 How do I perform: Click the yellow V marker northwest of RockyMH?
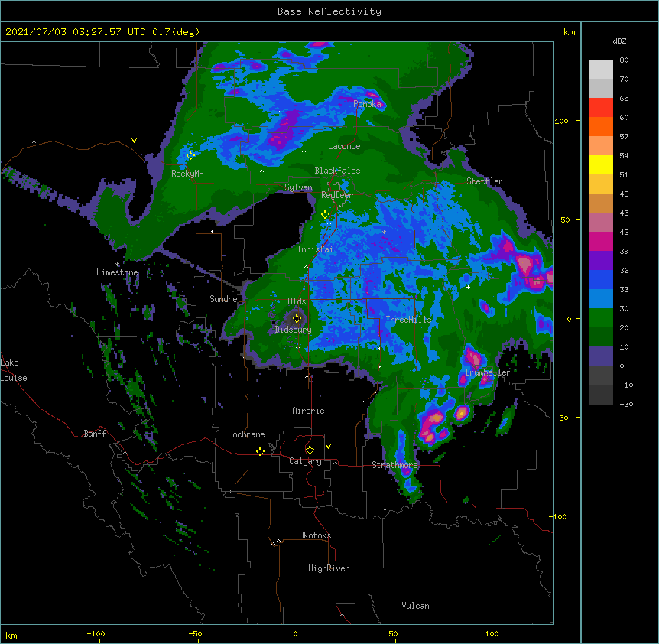134,141
